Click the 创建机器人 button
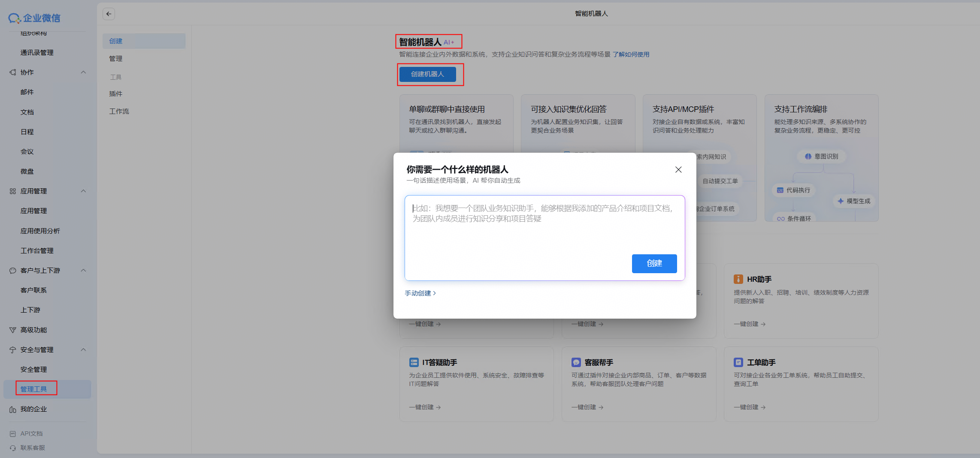 pos(427,74)
